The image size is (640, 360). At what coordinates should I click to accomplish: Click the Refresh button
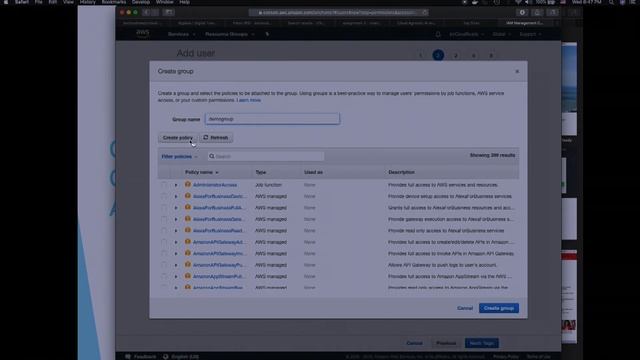(x=216, y=138)
